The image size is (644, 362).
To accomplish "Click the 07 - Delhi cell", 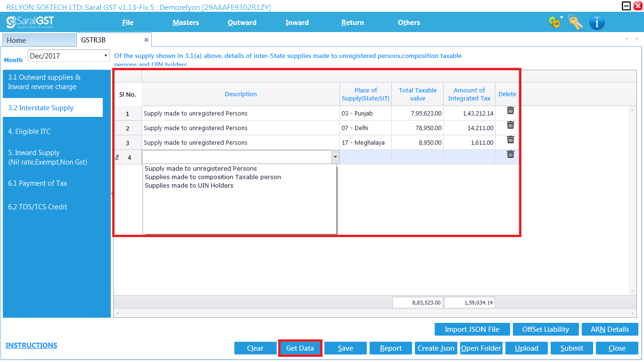I will (x=366, y=128).
